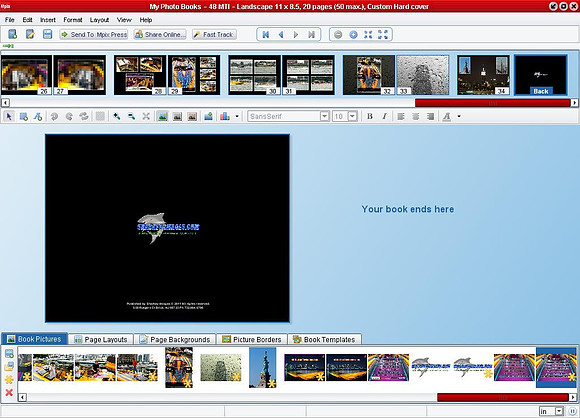580x418 pixels.
Task: Click the green arrow zoom-out picture icon
Action: [131, 117]
